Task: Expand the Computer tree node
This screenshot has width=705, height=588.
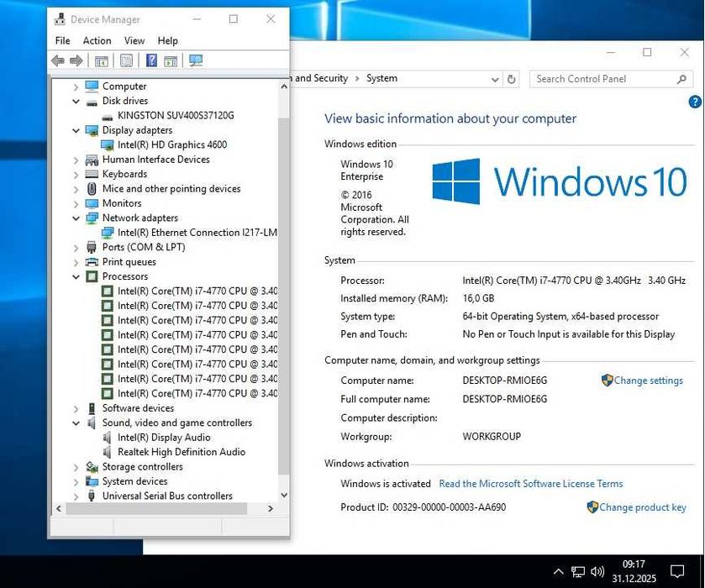Action: (76, 87)
